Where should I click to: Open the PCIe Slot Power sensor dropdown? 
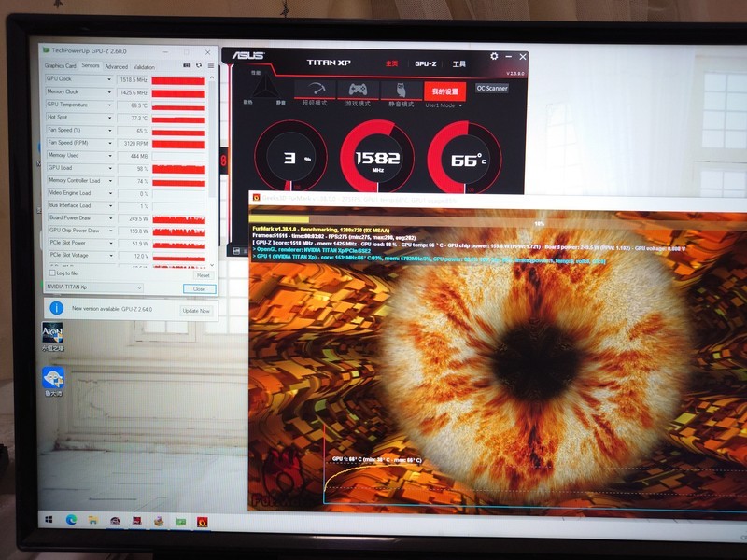click(x=110, y=244)
